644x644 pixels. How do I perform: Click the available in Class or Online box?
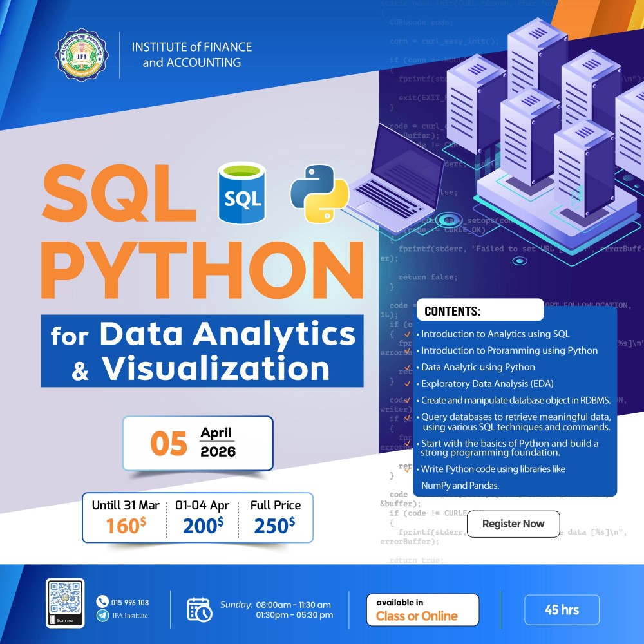[x=423, y=610]
